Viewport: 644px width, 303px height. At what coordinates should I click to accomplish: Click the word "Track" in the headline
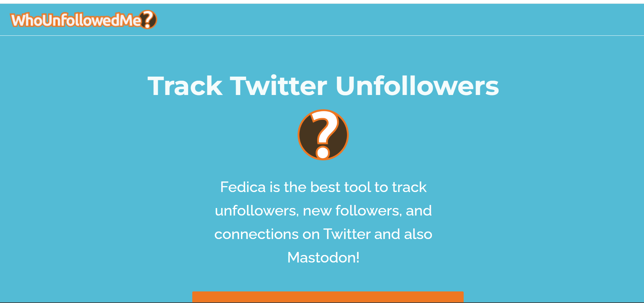coord(185,86)
